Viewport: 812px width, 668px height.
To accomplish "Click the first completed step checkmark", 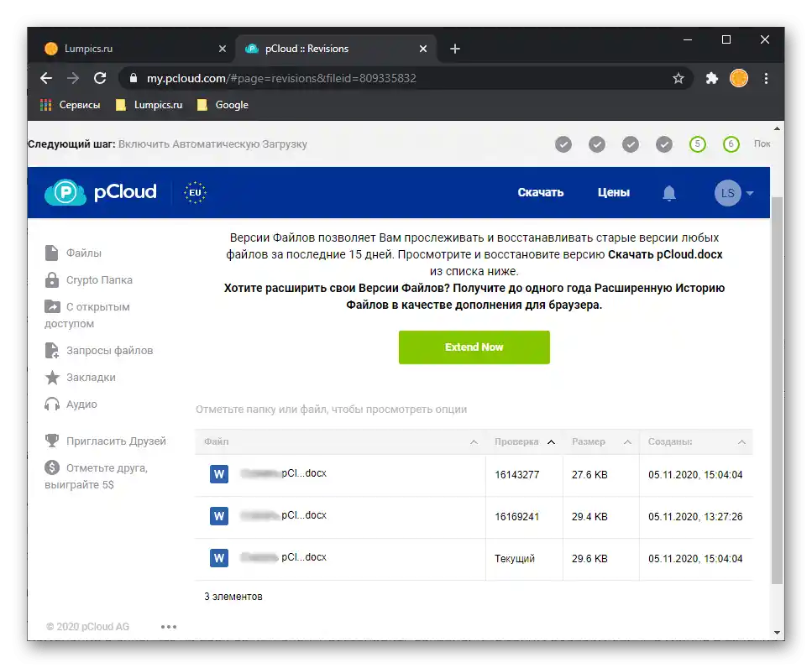I will [x=563, y=144].
